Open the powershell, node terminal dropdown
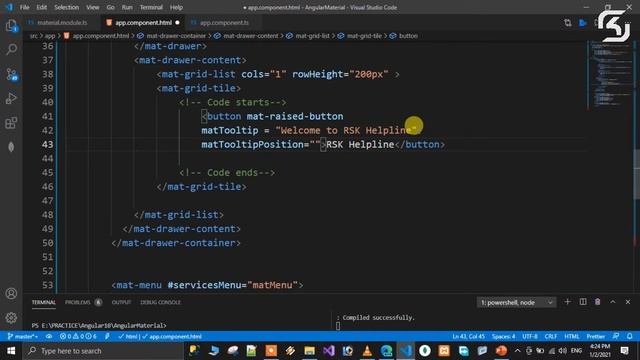The height and width of the screenshot is (360, 640). click(516, 302)
